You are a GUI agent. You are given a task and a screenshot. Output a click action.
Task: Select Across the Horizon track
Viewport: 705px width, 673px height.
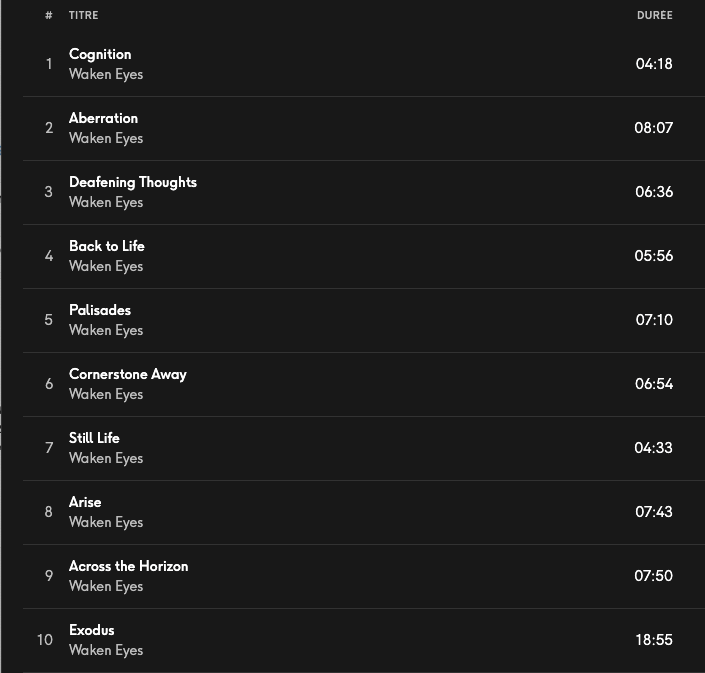pos(128,566)
